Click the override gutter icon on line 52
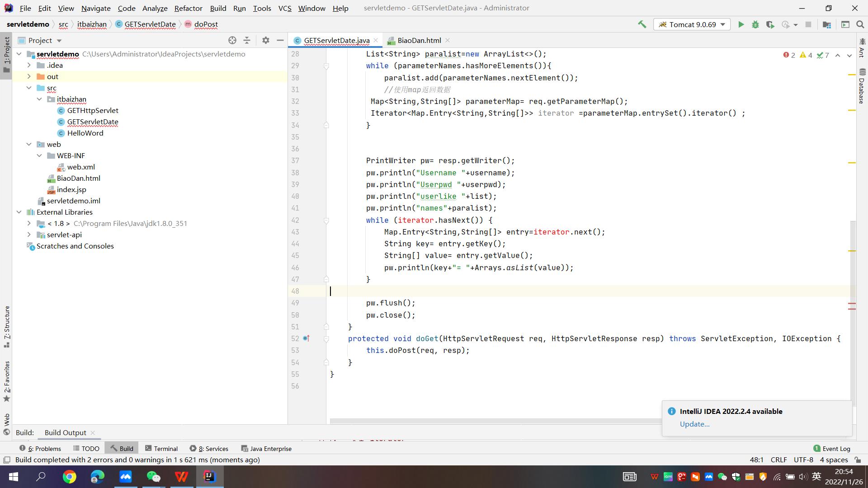Image resolution: width=868 pixels, height=488 pixels. point(306,338)
